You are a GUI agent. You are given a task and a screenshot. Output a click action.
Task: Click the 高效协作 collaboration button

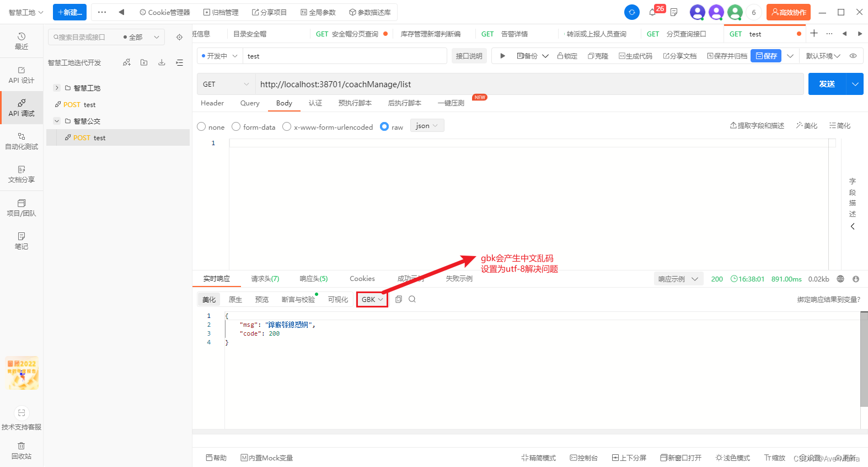pos(789,12)
